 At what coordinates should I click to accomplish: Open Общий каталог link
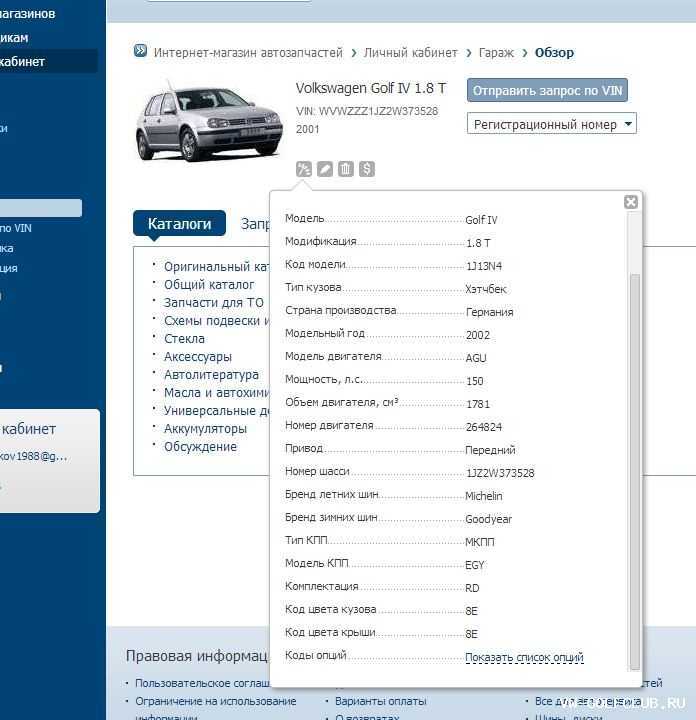(209, 285)
